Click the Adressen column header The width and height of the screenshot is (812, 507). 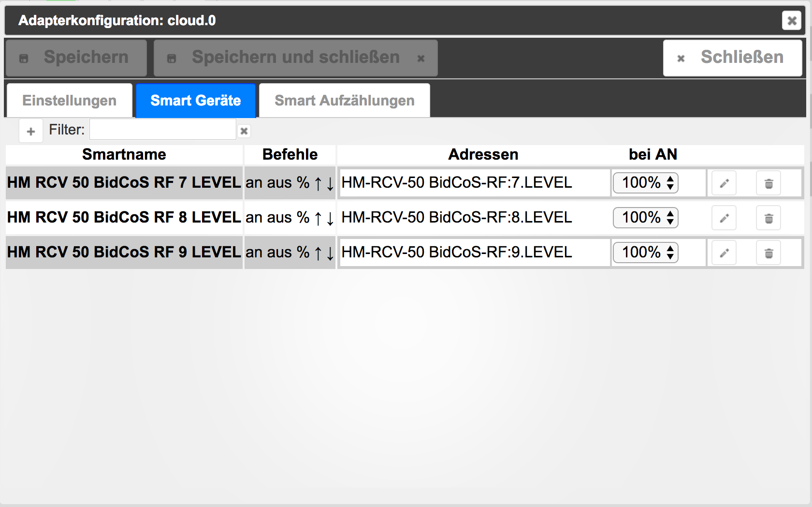coord(483,155)
